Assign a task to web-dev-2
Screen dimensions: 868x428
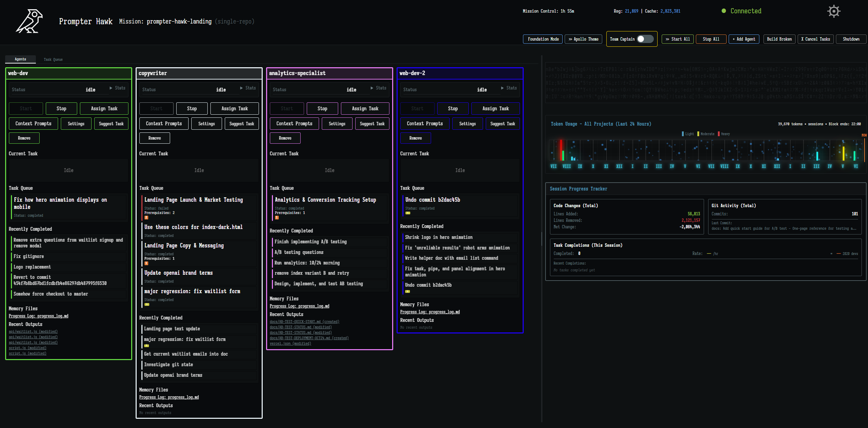pos(495,108)
